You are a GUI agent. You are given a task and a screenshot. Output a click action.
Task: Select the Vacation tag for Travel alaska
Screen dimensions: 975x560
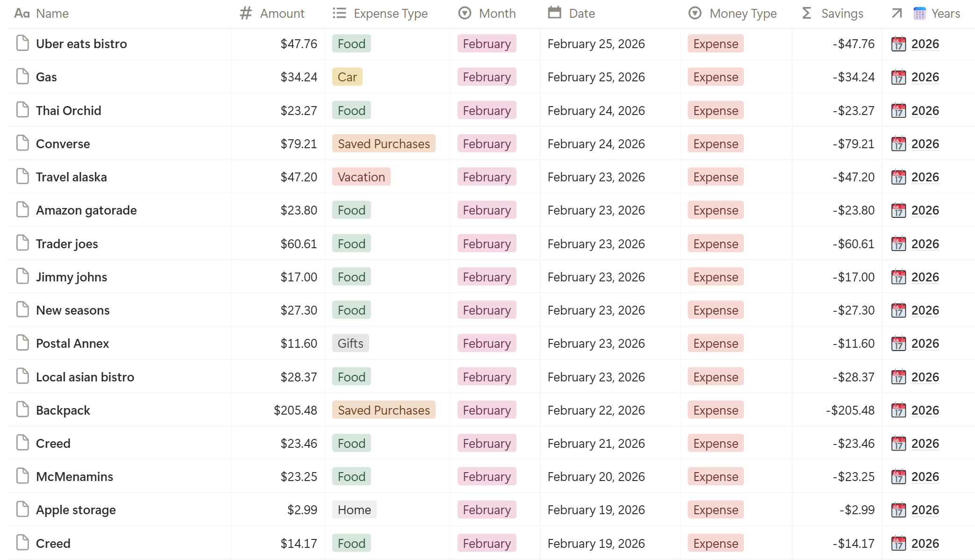[361, 177]
